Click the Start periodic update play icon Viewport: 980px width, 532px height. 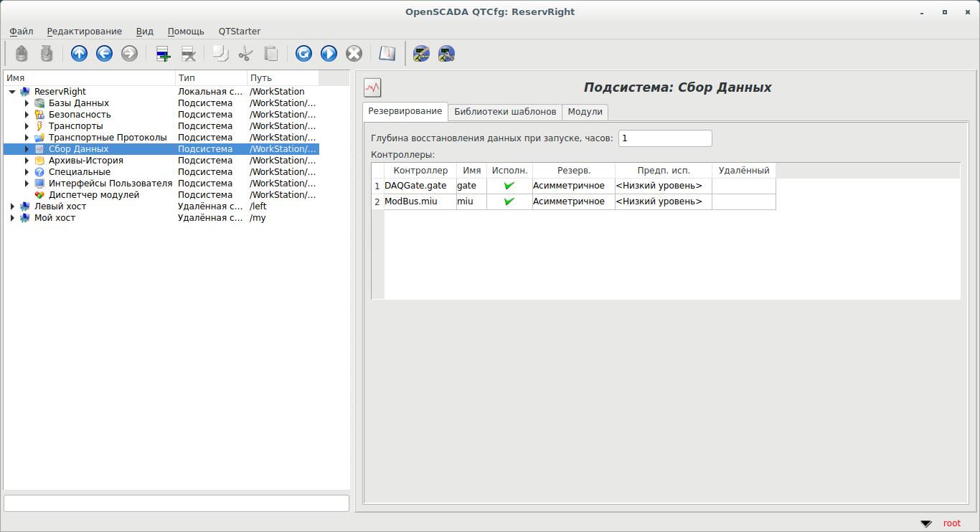[x=329, y=54]
